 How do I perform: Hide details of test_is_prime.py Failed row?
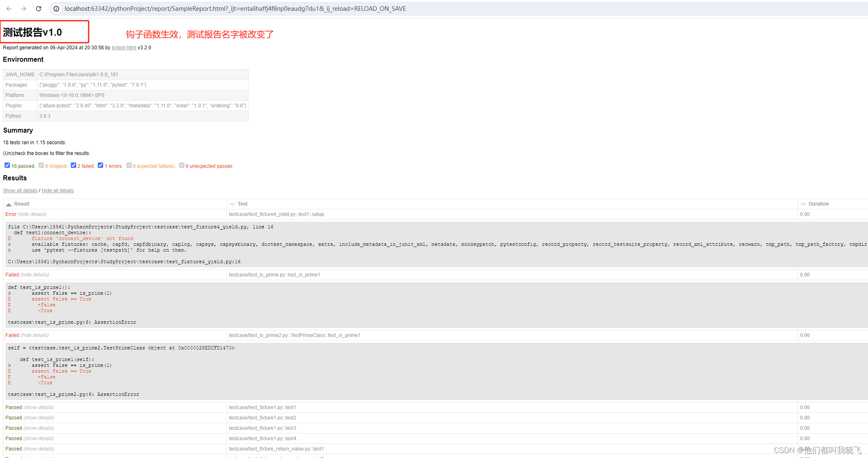(34, 275)
